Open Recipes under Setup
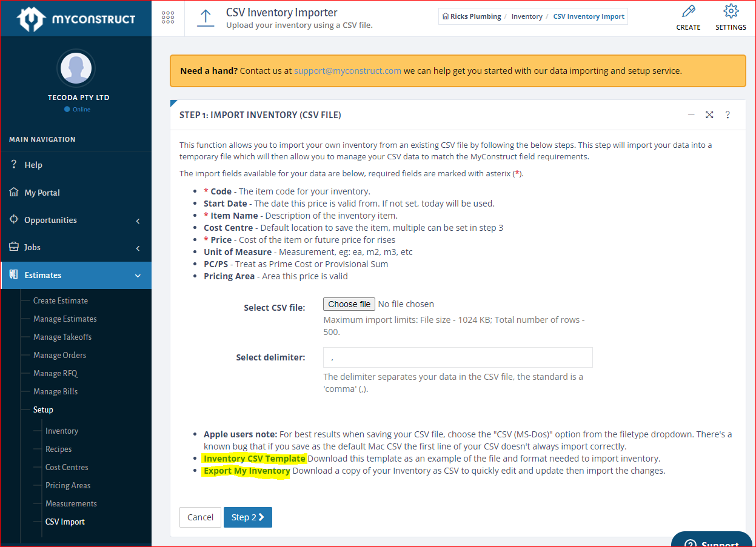756x547 pixels. tap(58, 449)
